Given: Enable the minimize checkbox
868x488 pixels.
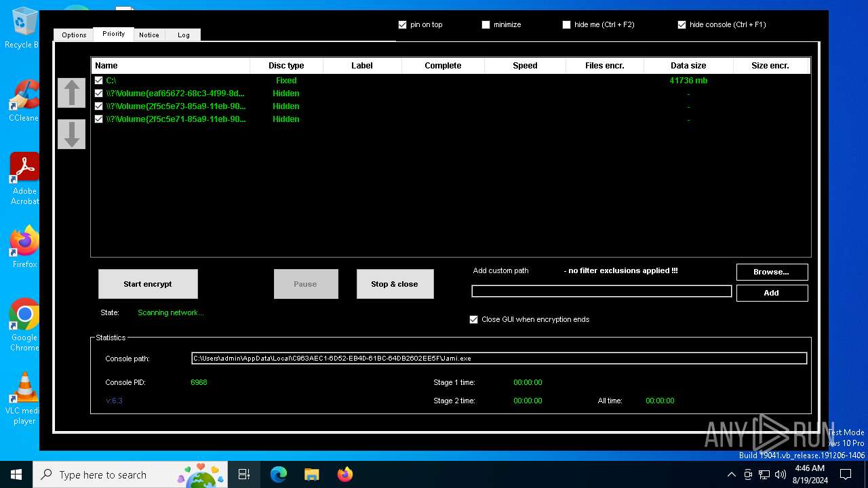Looking at the screenshot, I should tap(486, 24).
